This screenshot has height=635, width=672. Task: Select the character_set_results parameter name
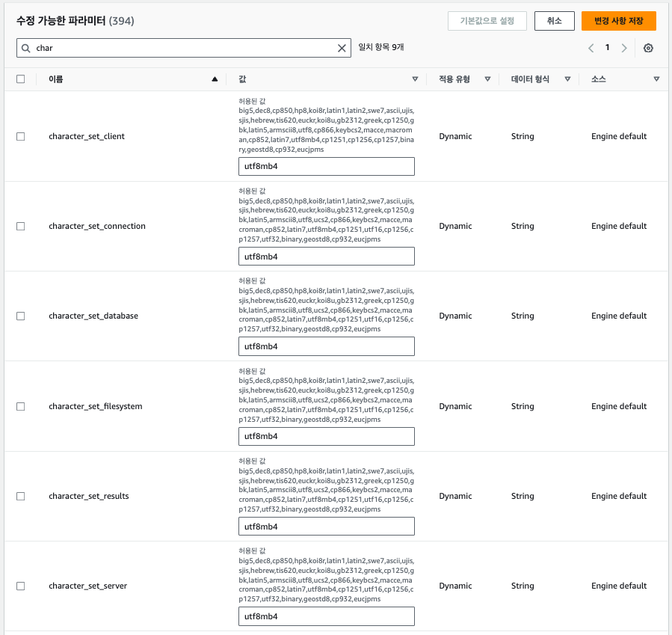89,496
